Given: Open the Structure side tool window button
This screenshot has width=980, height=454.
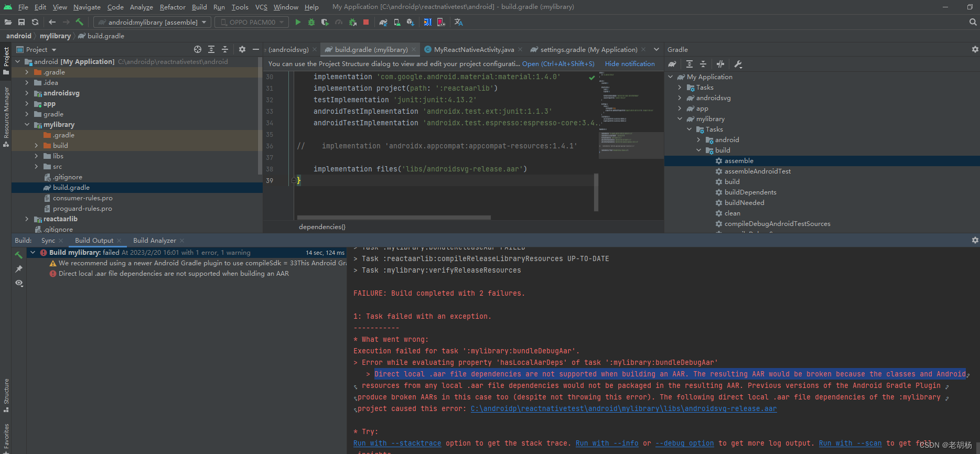Looking at the screenshot, I should [x=6, y=395].
